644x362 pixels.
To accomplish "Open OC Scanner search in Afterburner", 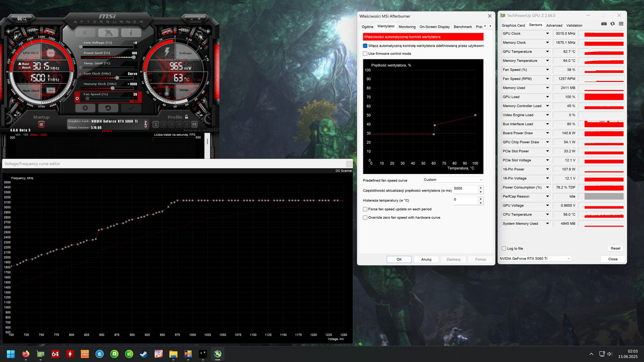I will click(x=22, y=19).
